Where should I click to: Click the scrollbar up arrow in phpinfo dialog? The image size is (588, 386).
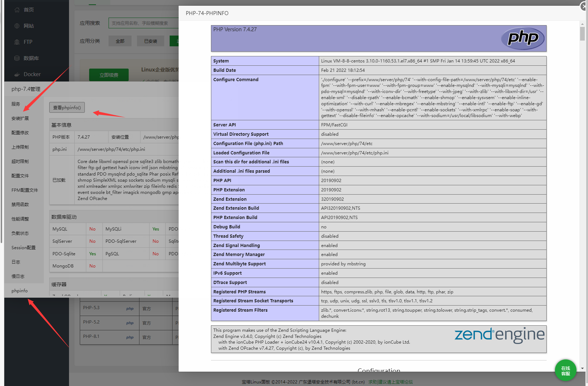click(582, 24)
